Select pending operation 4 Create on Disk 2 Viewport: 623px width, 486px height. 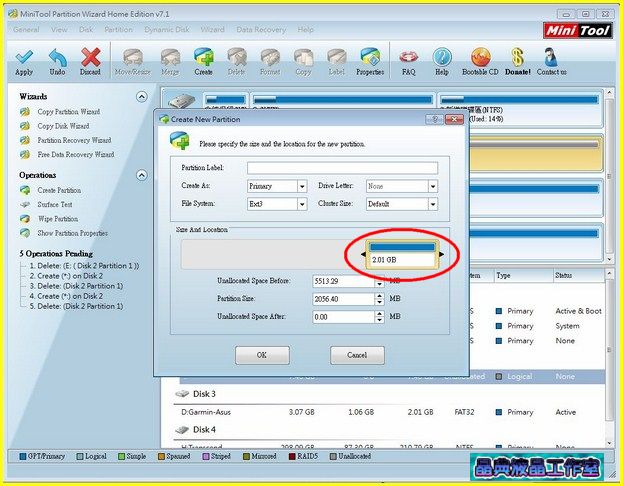click(66, 296)
